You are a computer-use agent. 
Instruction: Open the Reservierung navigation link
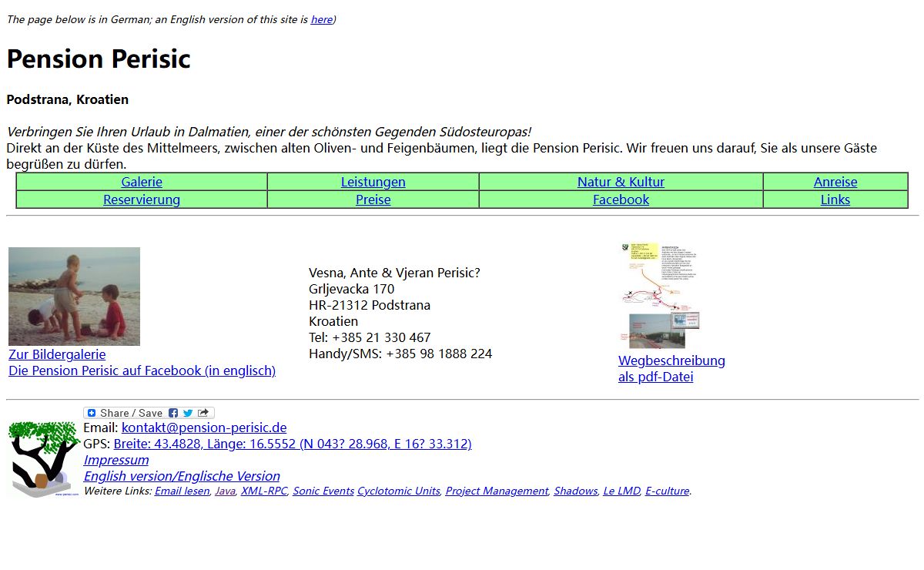click(142, 199)
